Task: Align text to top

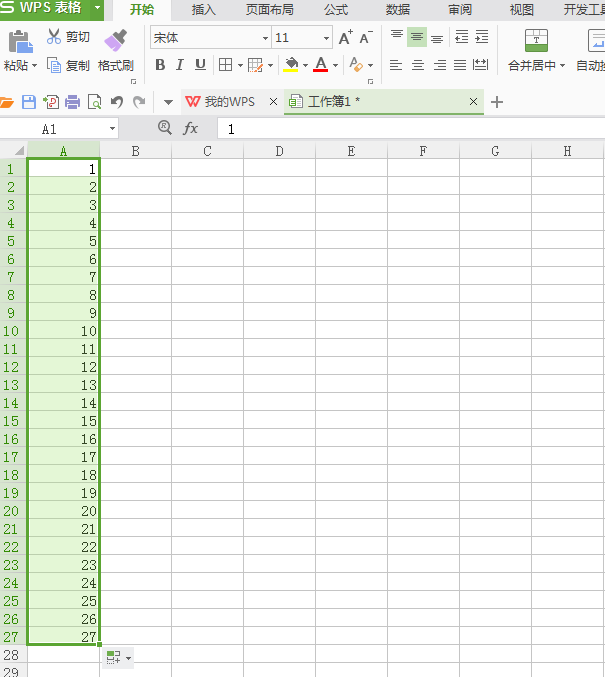Action: 396,37
